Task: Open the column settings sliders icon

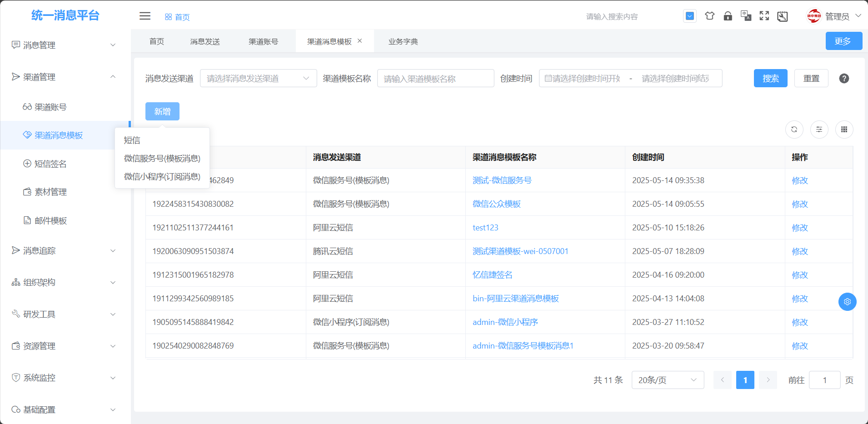Action: click(819, 130)
